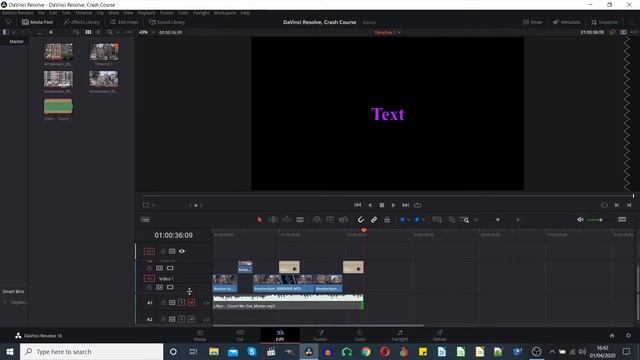Lock audio track A1 padlock
This screenshot has width=640, height=360.
click(163, 302)
